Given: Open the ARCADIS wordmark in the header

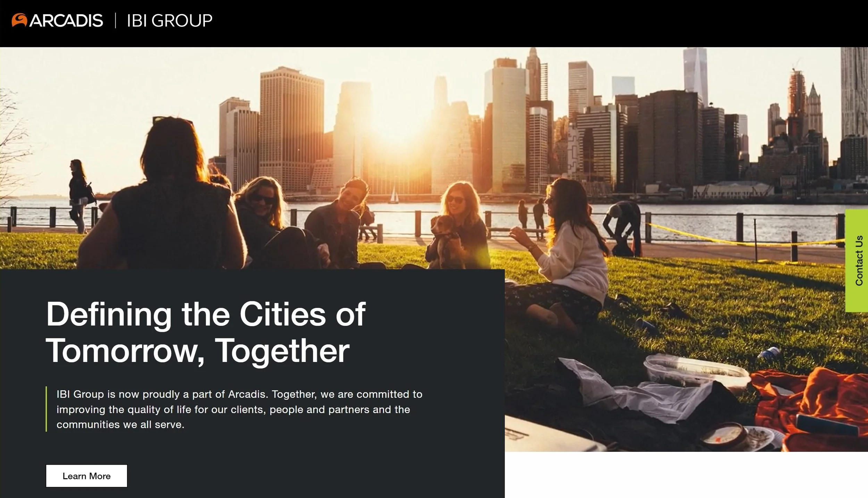Looking at the screenshot, I should pos(66,21).
